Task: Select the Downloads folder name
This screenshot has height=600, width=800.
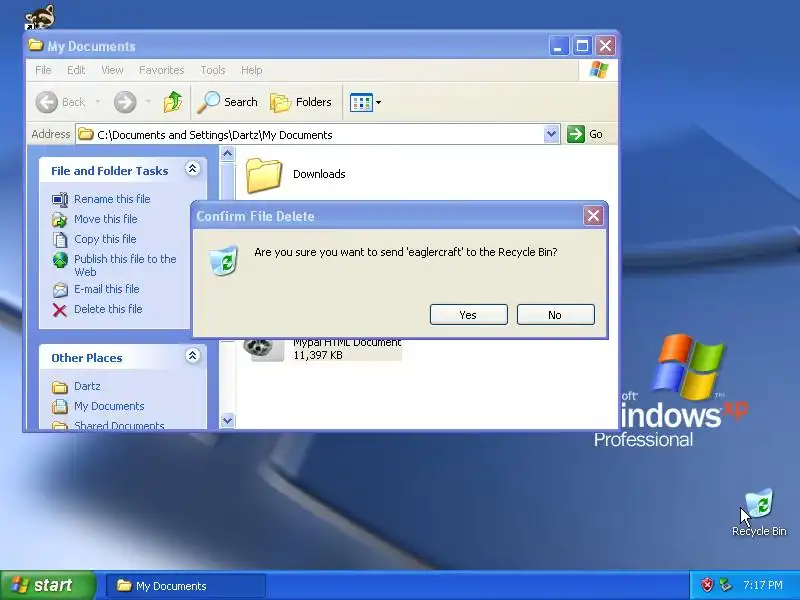Action: coord(319,174)
